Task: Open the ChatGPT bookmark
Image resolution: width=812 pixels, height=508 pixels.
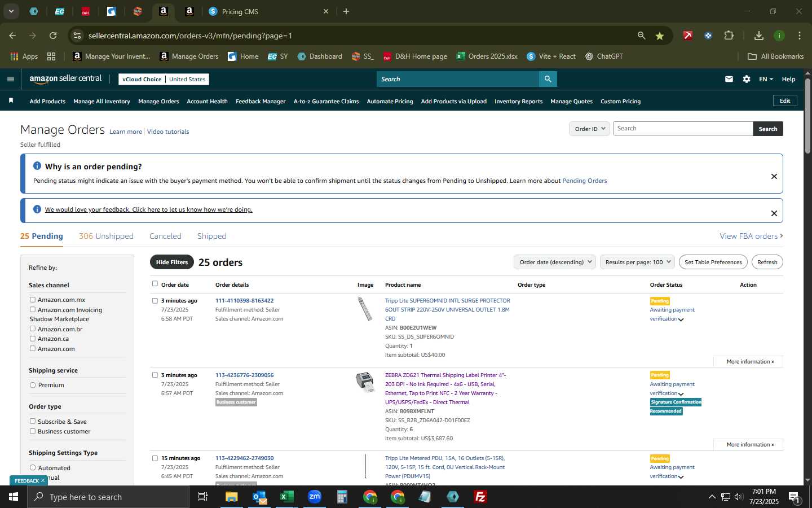Action: coord(604,56)
